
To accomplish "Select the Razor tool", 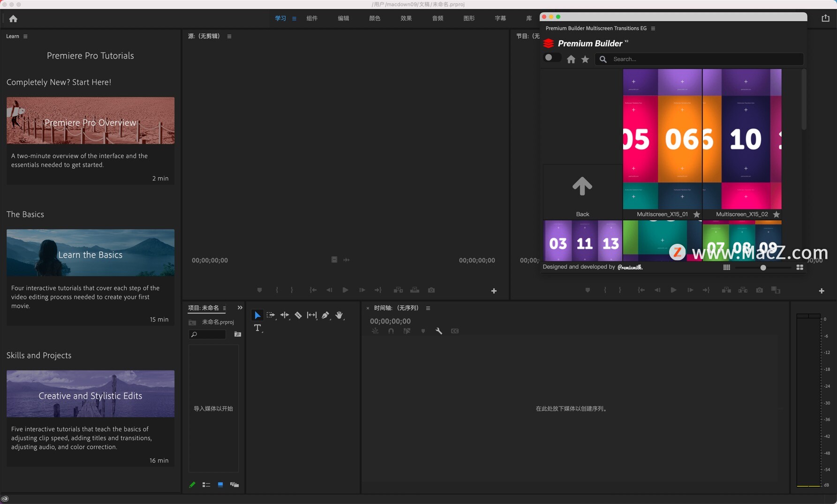I will pos(298,315).
